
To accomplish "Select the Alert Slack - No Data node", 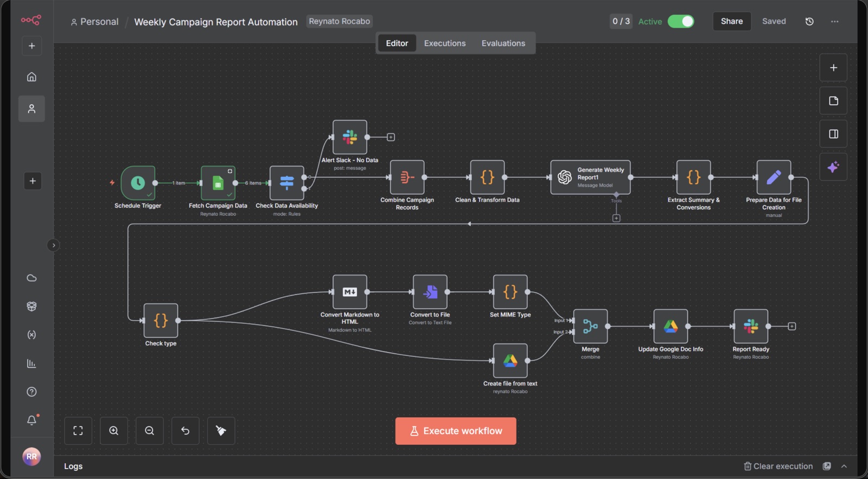I will click(350, 137).
